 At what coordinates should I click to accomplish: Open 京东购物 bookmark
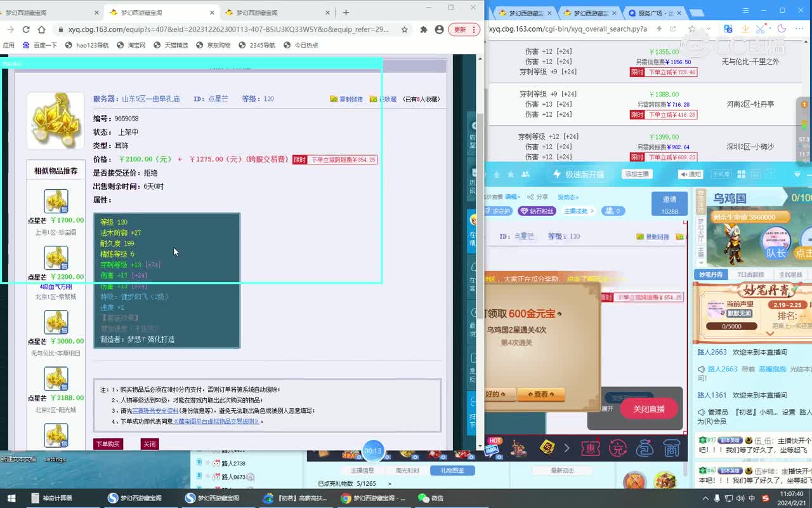(x=214, y=45)
